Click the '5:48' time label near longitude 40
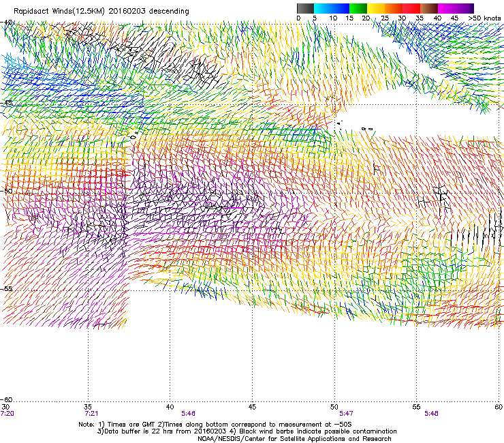 pyautogui.click(x=189, y=414)
